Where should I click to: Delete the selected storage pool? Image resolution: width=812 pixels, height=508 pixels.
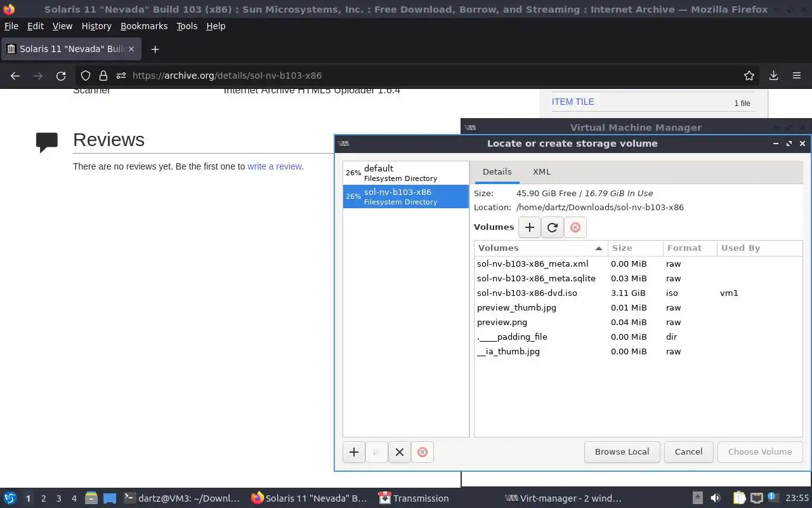click(x=422, y=452)
